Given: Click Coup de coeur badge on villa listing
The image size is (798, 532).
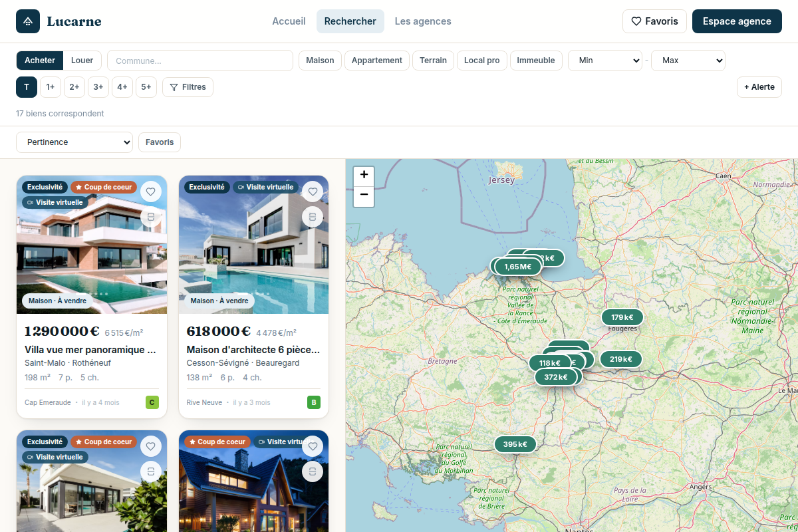Looking at the screenshot, I should [x=104, y=187].
